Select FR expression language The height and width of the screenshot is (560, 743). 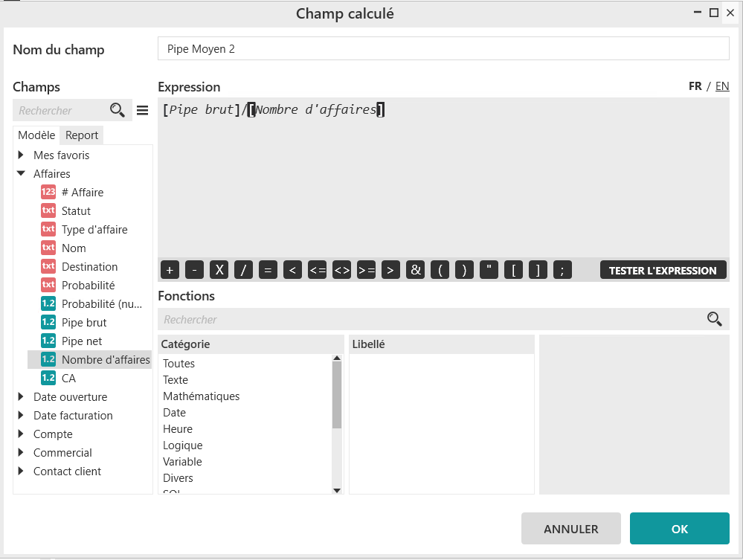(x=695, y=86)
